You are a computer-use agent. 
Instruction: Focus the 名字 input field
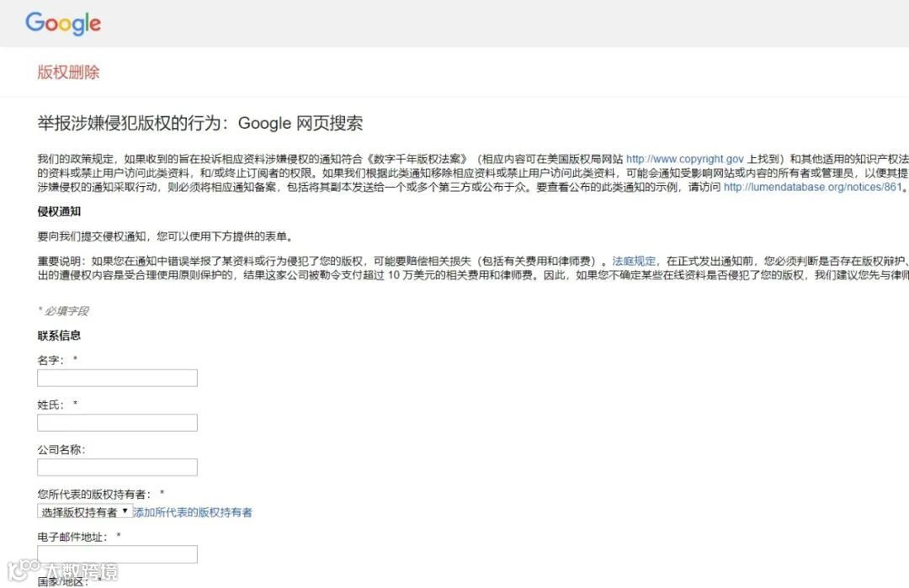[117, 378]
